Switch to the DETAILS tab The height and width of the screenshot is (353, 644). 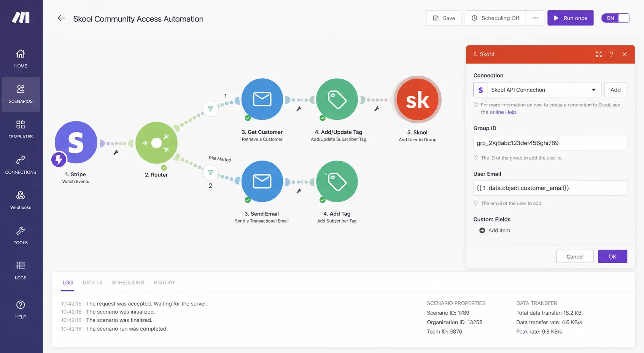tap(92, 283)
